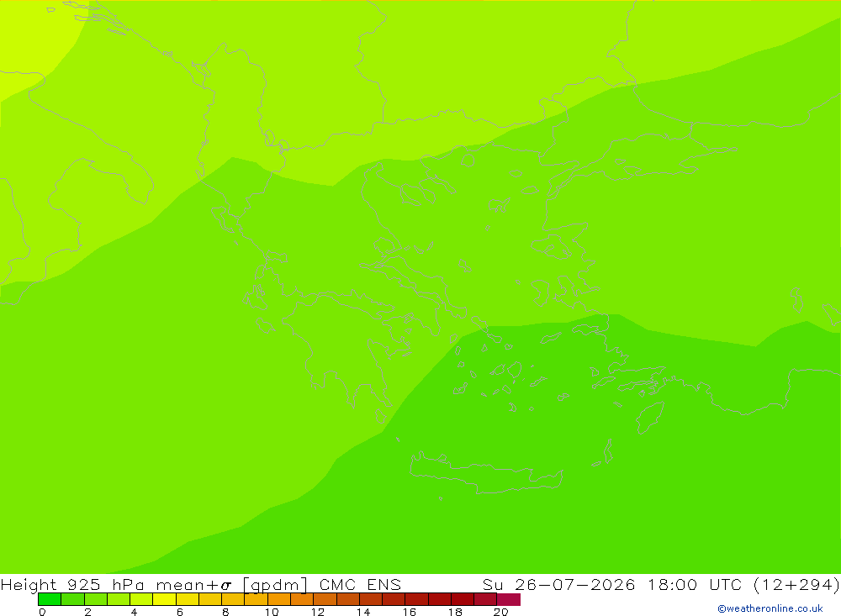Image resolution: width=841 pixels, height=616 pixels.
Task: Choose the 3–4 lime legend swatch
Action: point(119,599)
